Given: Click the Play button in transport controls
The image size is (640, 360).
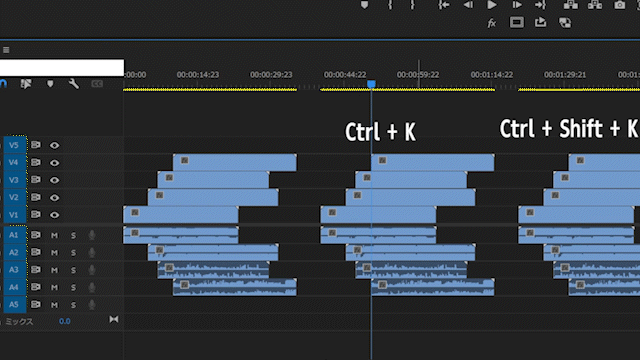Looking at the screenshot, I should tap(492, 5).
